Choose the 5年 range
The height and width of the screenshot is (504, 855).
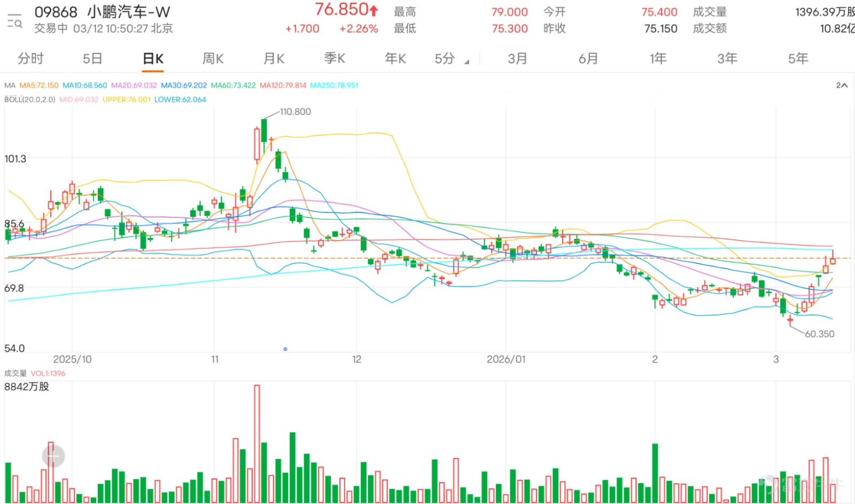tap(798, 59)
